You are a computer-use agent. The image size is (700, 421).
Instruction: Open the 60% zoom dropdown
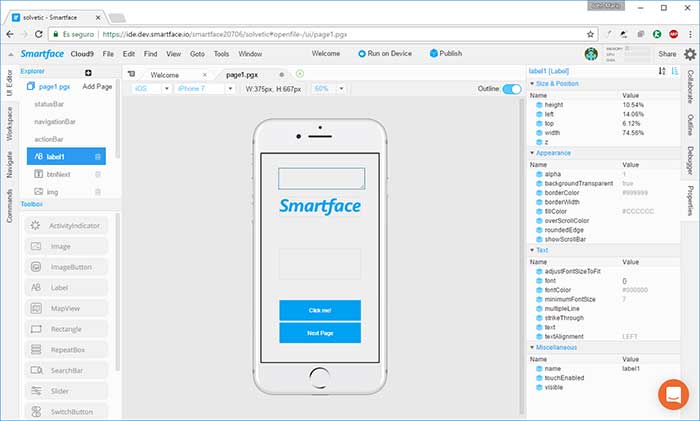(328, 88)
